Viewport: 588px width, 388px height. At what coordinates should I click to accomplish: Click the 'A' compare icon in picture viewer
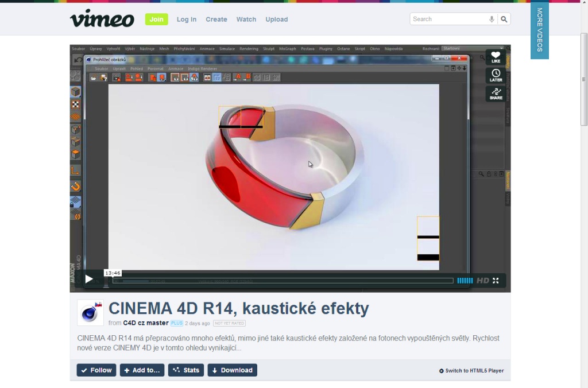[237, 77]
